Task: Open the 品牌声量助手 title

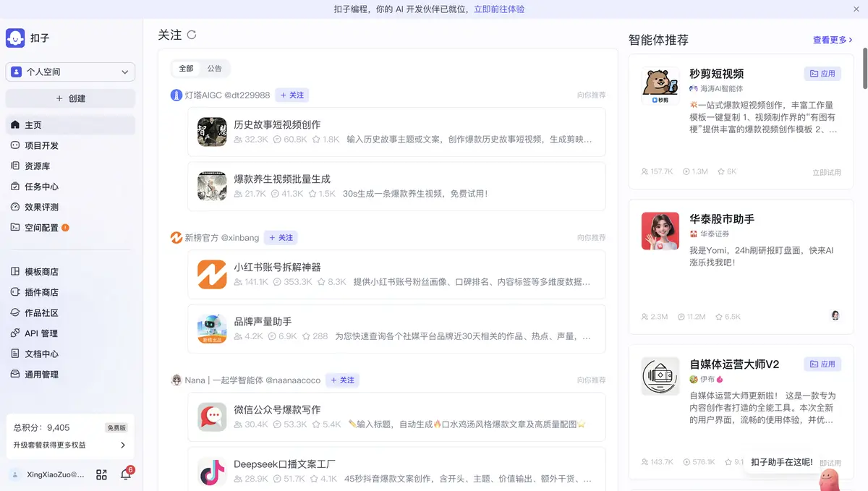Action: (263, 321)
